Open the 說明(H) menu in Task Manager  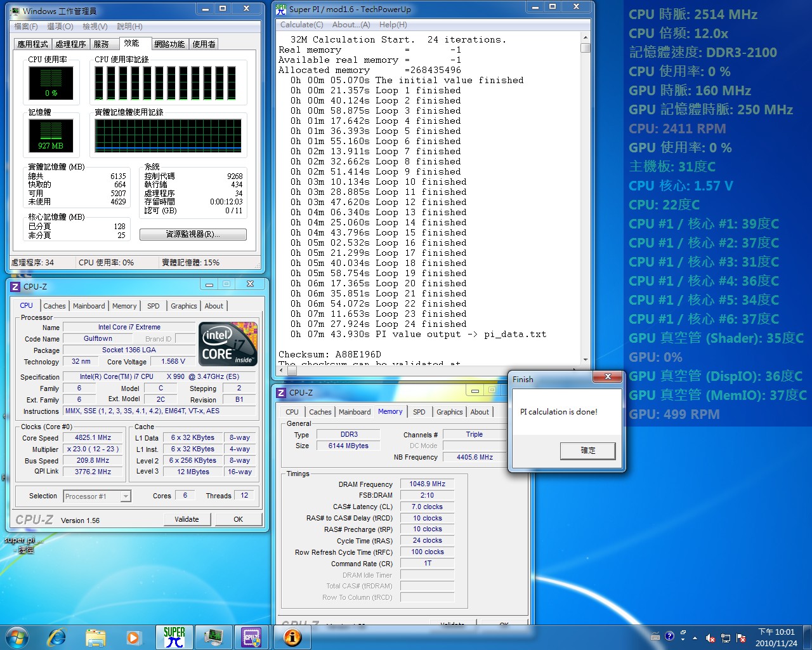pos(129,27)
